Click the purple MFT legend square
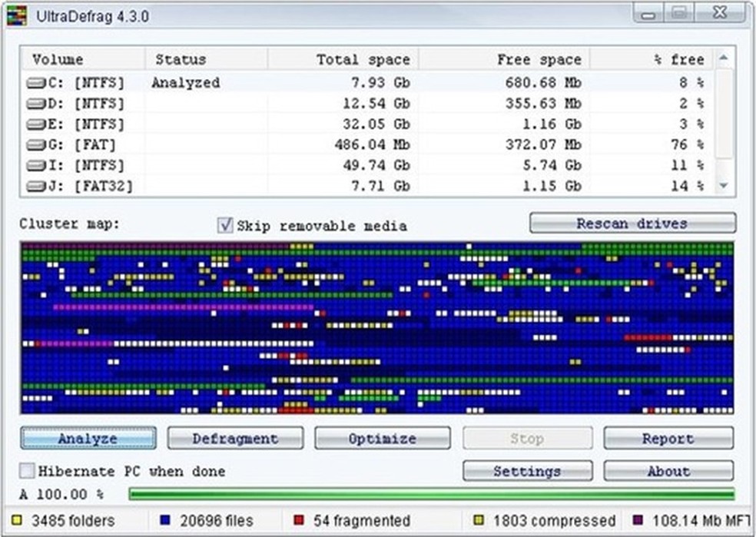 click(x=638, y=520)
